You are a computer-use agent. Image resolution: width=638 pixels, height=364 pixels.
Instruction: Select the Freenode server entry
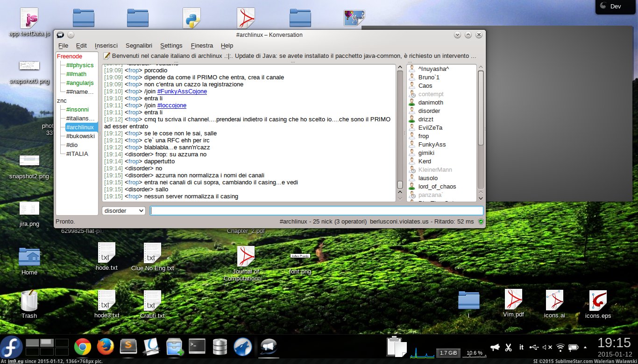point(69,56)
